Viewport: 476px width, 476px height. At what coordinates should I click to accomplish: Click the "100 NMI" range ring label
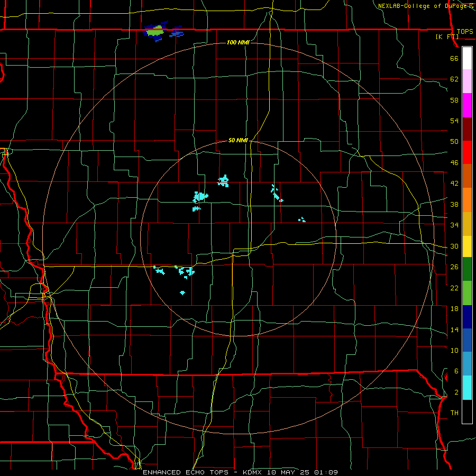tap(238, 42)
